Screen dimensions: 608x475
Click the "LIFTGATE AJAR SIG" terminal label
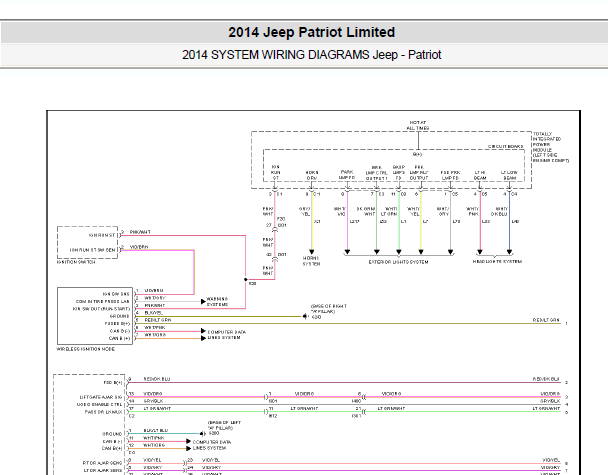[101, 397]
